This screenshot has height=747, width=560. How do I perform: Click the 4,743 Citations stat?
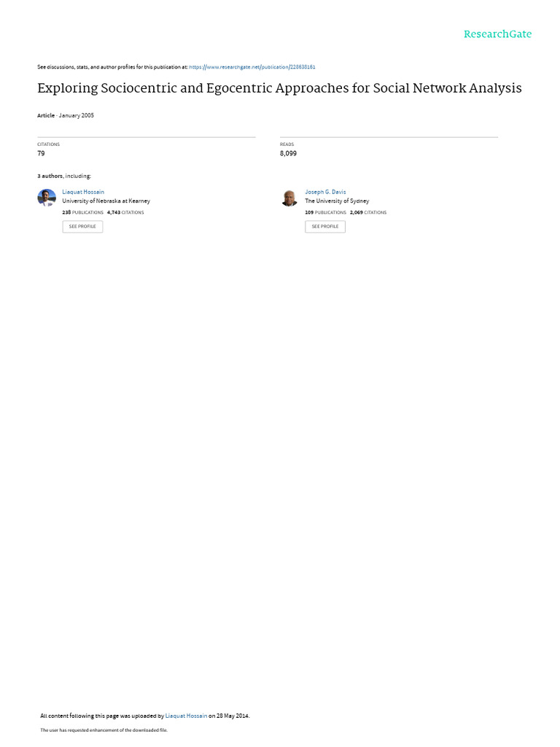click(125, 212)
